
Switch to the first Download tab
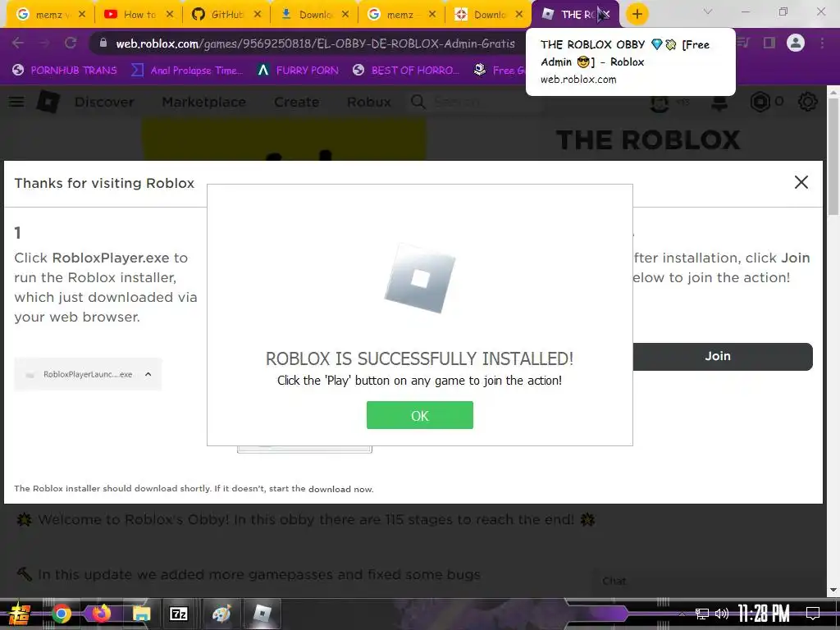[313, 15]
